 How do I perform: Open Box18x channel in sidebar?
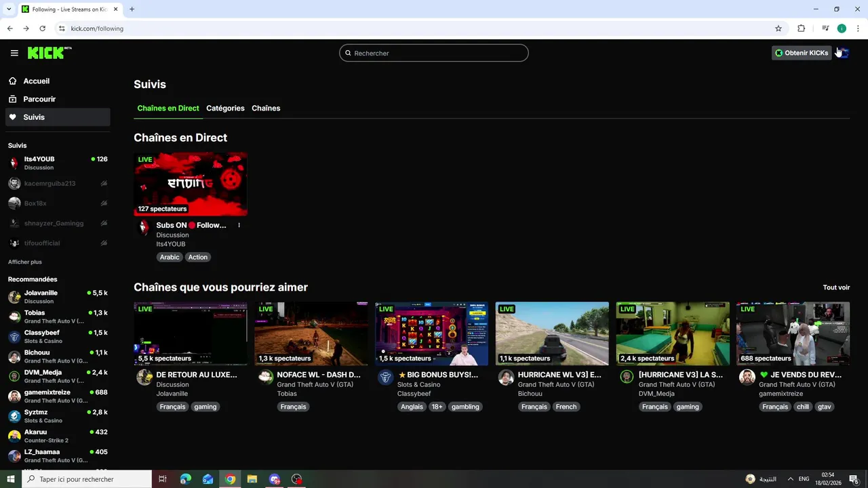click(x=58, y=203)
